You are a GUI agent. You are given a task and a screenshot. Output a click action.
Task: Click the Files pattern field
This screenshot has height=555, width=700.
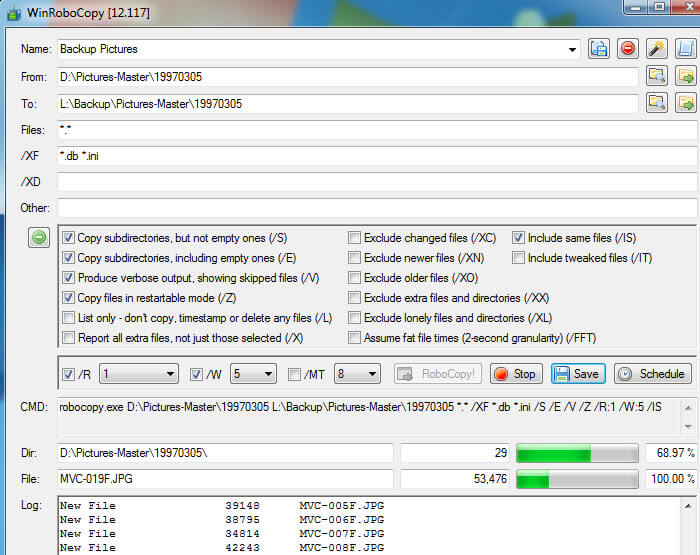click(377, 130)
